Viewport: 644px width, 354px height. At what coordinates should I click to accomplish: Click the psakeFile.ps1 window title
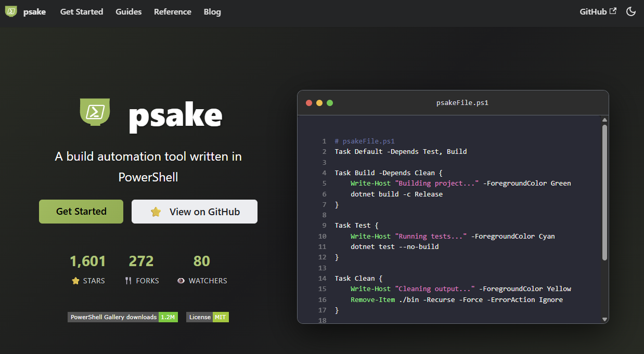(462, 103)
